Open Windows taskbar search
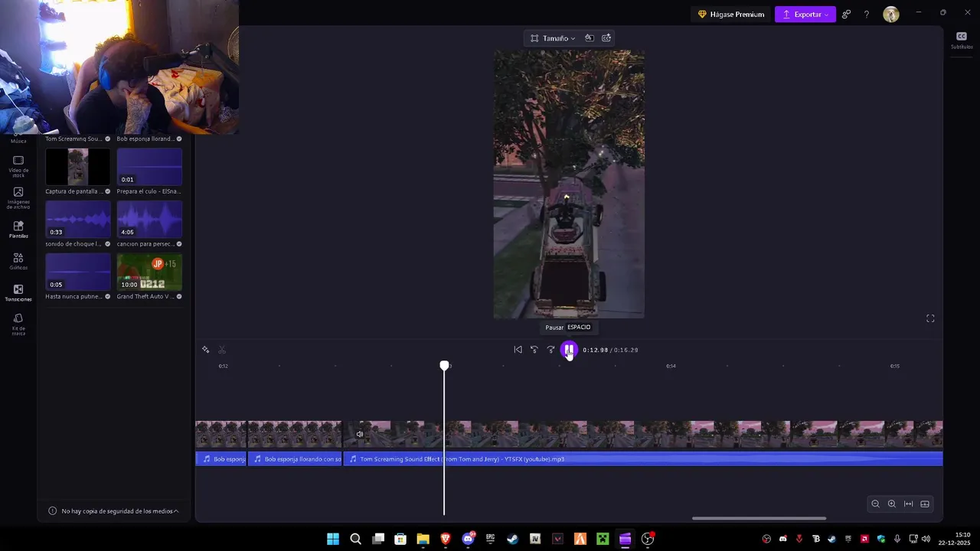Image resolution: width=980 pixels, height=551 pixels. click(x=355, y=539)
